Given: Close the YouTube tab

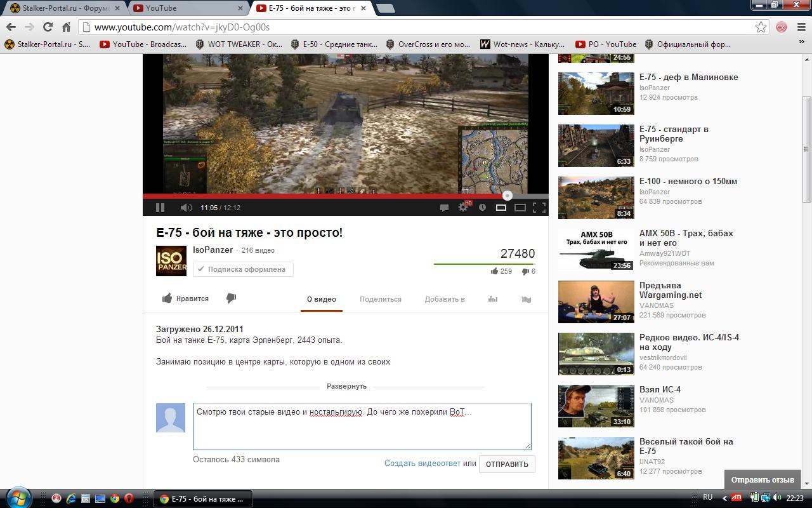Looking at the screenshot, I should pyautogui.click(x=241, y=8).
